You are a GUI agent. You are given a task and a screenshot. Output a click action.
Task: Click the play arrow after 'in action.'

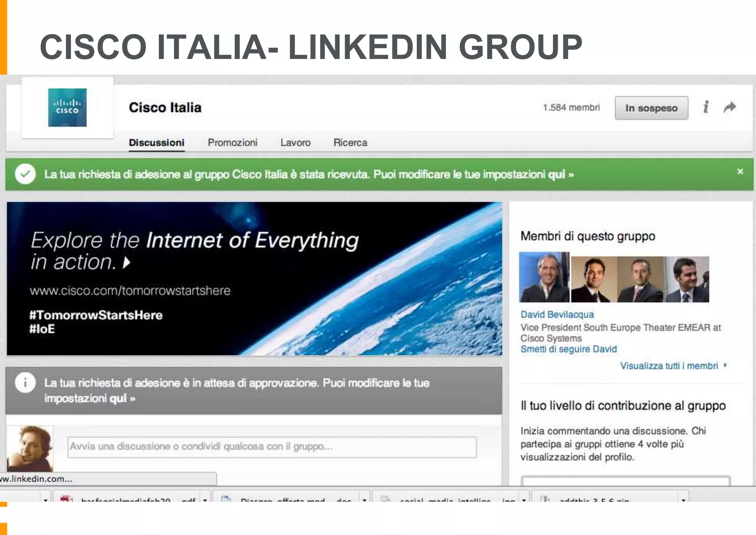pos(127,263)
